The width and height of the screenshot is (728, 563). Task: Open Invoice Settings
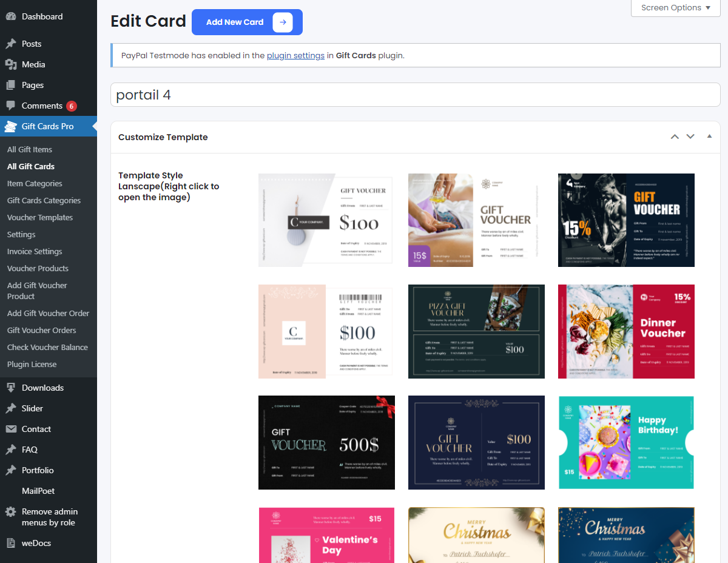click(35, 251)
